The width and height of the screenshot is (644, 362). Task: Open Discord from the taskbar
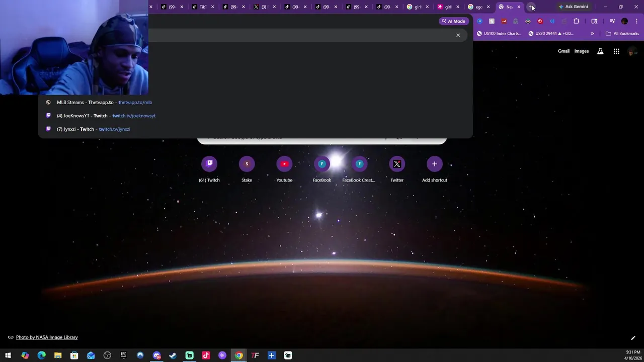pyautogui.click(x=156, y=355)
